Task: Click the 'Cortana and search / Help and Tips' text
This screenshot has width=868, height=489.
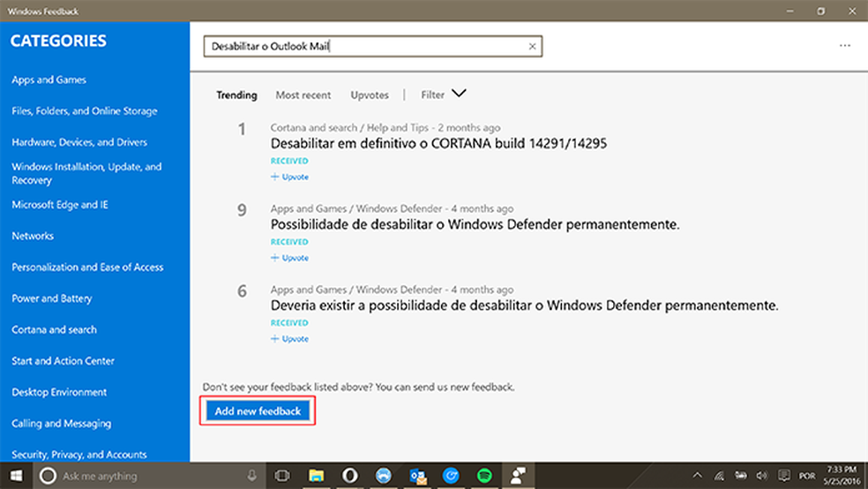Action: [x=349, y=128]
